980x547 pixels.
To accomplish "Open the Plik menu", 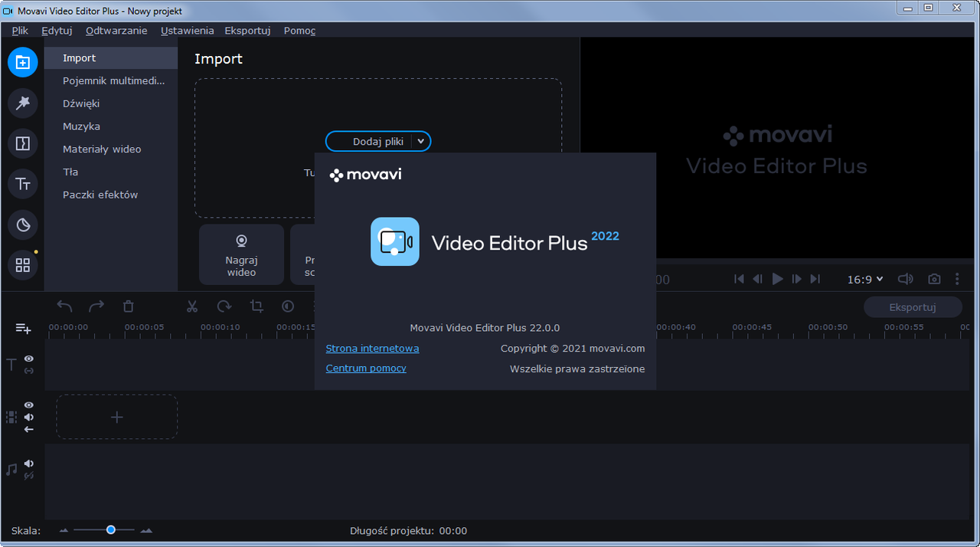I will tap(20, 31).
